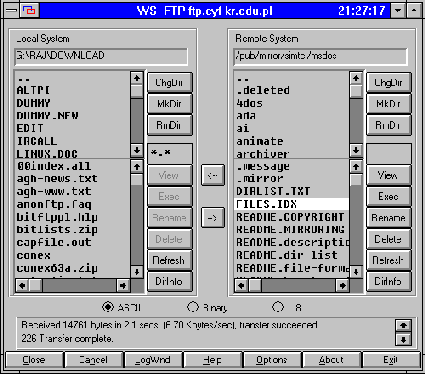Click left arrow of remote horizontal scrollbar

pyautogui.click(x=242, y=285)
